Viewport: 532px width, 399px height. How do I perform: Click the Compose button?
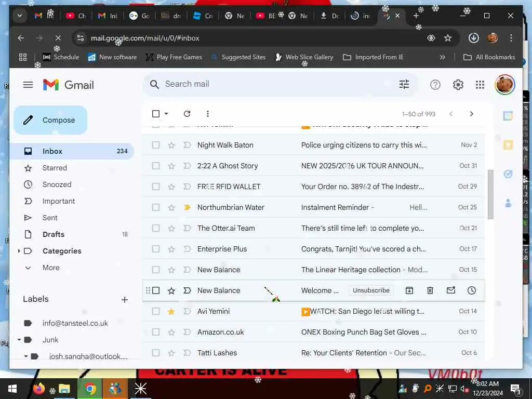point(50,120)
